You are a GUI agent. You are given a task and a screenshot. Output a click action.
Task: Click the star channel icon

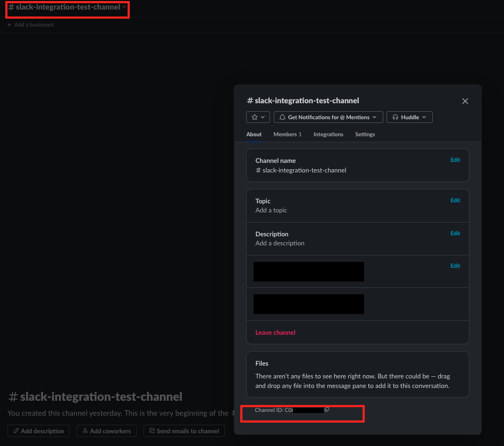pos(258,117)
